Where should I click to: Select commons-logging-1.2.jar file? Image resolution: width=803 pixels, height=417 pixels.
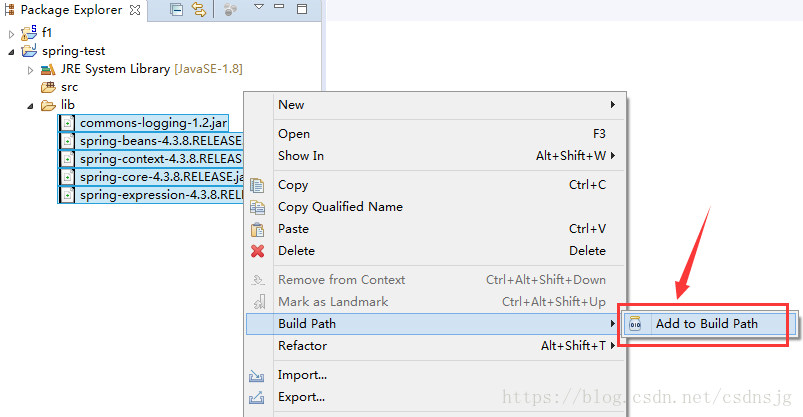click(x=153, y=123)
